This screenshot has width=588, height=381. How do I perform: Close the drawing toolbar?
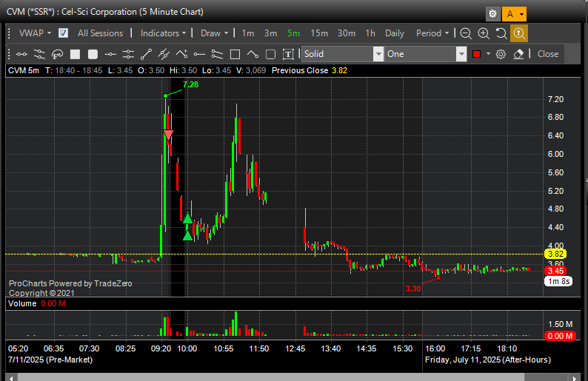[548, 54]
